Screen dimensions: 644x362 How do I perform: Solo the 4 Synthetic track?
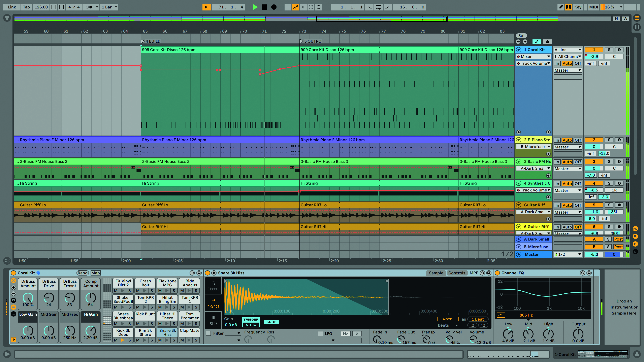pos(609,183)
